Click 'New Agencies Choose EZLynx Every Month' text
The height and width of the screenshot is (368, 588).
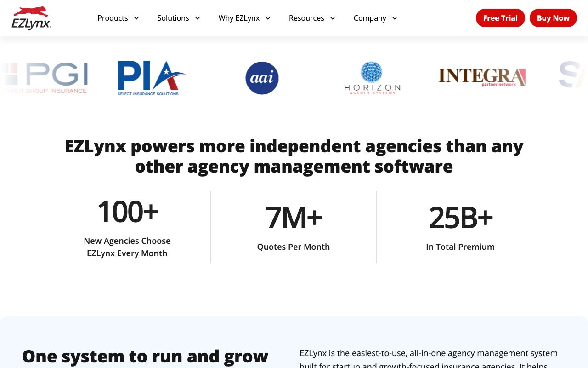127,247
